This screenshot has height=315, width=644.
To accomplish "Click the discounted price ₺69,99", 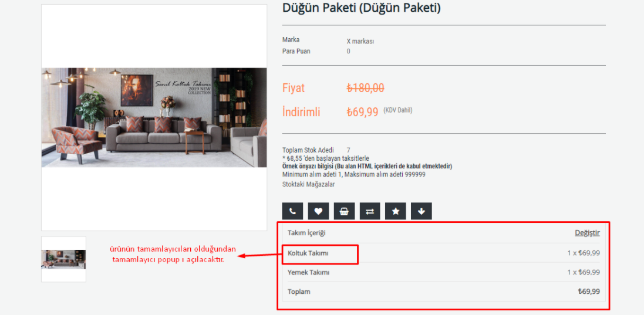I will pyautogui.click(x=362, y=112).
